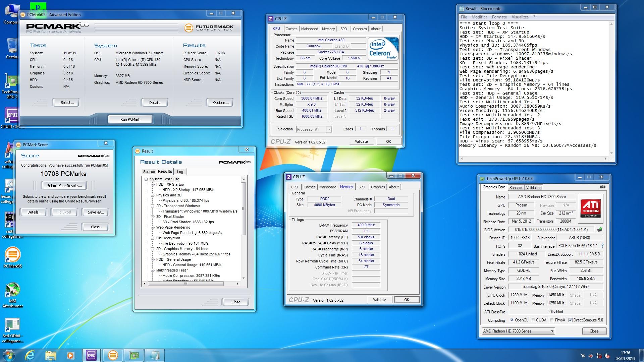
Task: Collapse the File Decryption node
Action: (x=153, y=238)
